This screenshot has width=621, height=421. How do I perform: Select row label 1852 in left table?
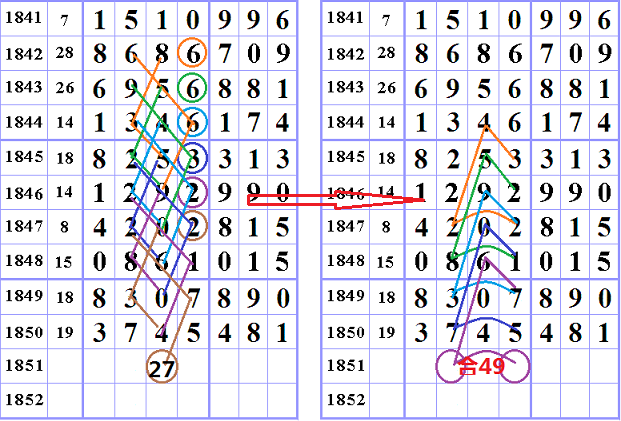point(23,400)
